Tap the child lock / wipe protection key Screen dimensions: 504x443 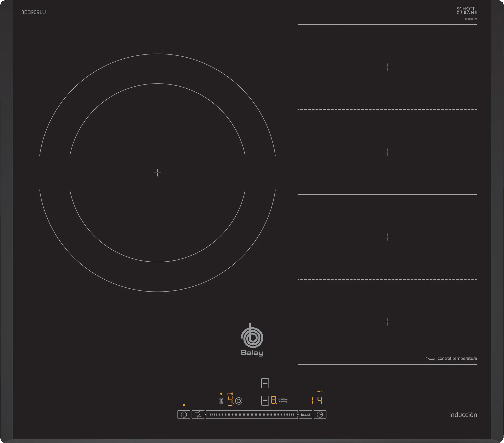(198, 414)
